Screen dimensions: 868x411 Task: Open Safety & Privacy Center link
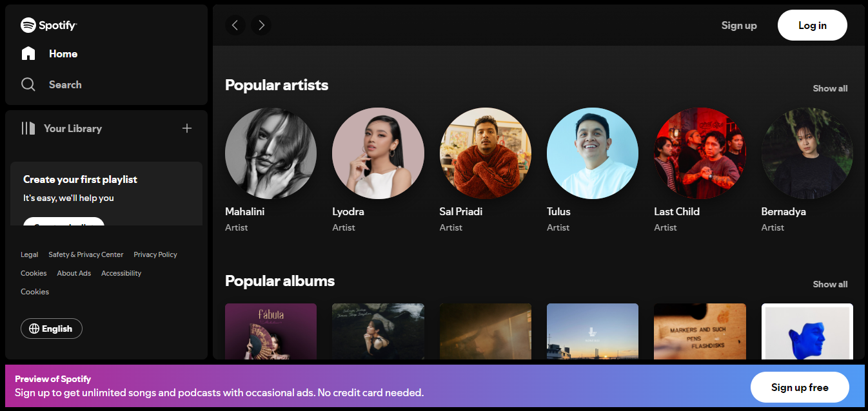pos(86,254)
